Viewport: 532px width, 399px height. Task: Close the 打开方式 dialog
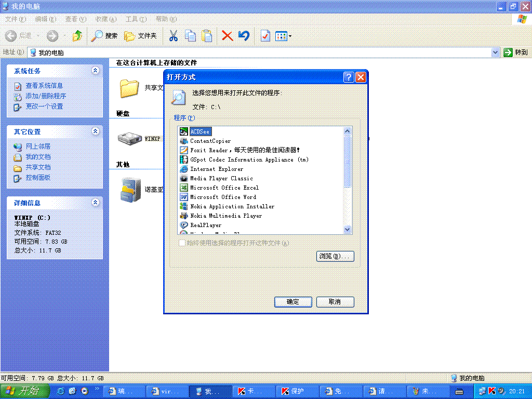361,77
